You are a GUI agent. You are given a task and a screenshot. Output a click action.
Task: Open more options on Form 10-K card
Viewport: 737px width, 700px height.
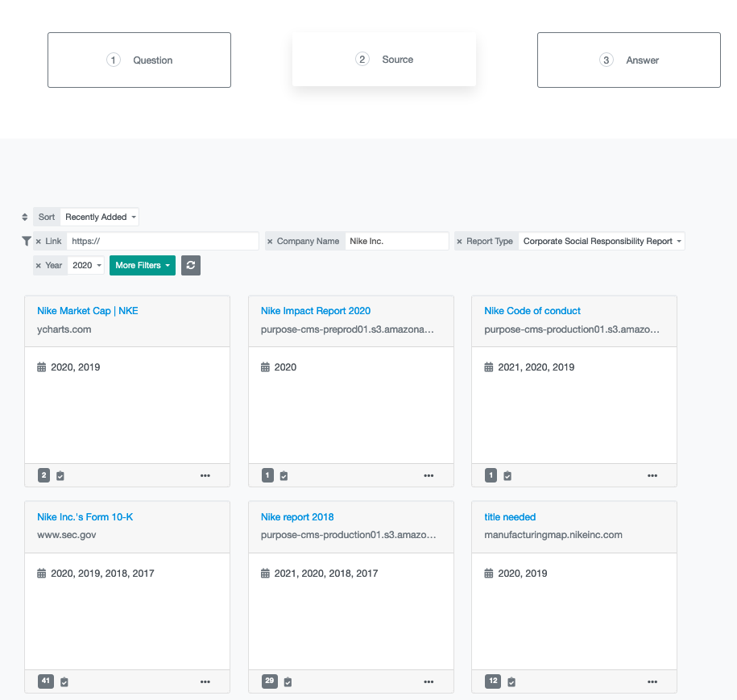205,681
